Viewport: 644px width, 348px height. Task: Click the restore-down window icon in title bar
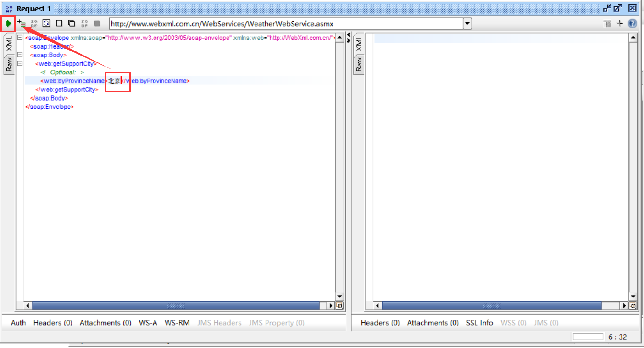click(607, 8)
